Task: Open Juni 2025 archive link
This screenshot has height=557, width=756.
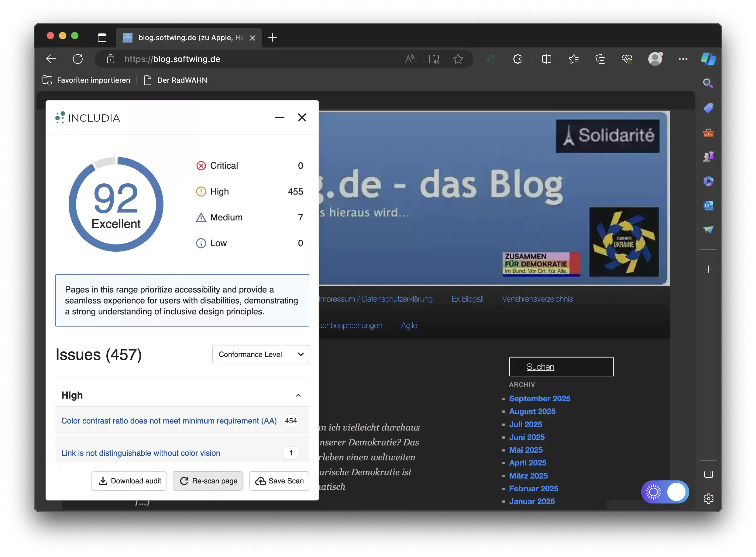Action: [x=527, y=437]
